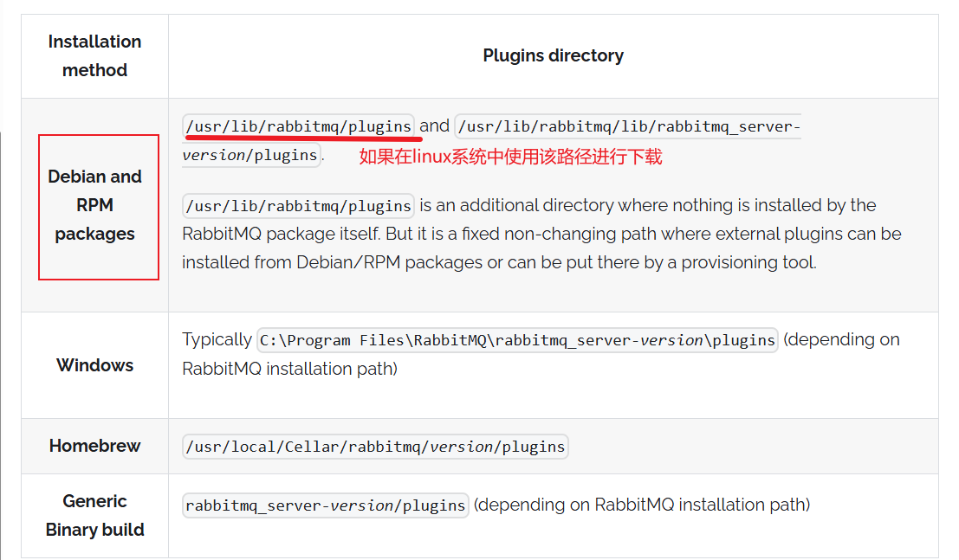
Task: Click the 'Windows' row label
Action: click(94, 365)
